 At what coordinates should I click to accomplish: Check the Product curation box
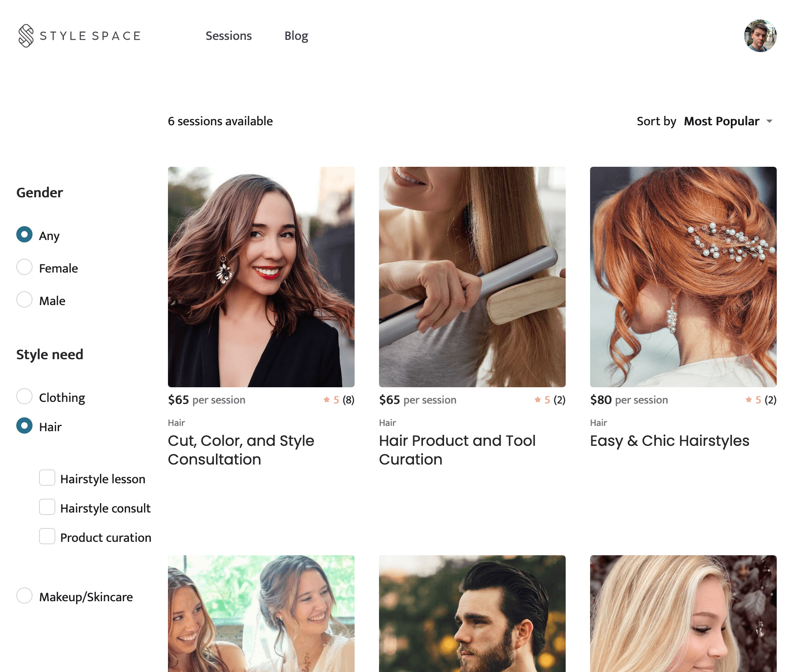point(47,537)
